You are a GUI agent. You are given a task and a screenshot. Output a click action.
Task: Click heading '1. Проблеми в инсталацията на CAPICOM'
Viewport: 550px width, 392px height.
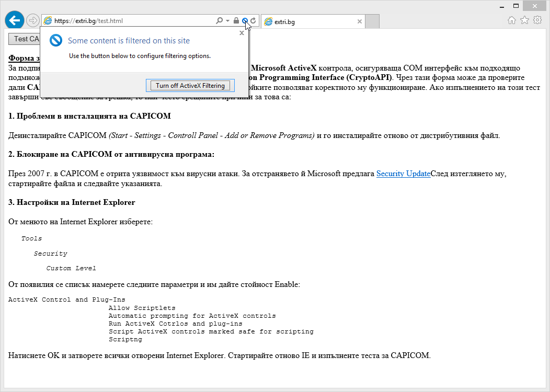[x=89, y=116]
